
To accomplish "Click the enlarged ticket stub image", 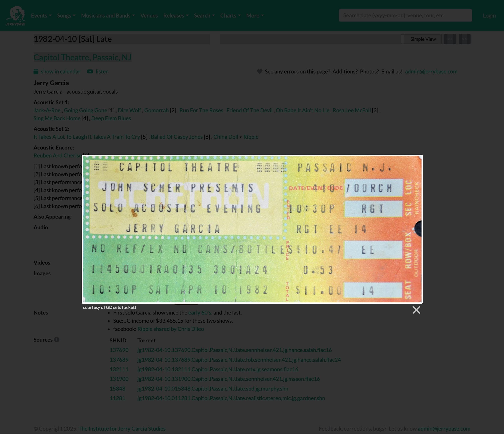I will click(252, 229).
